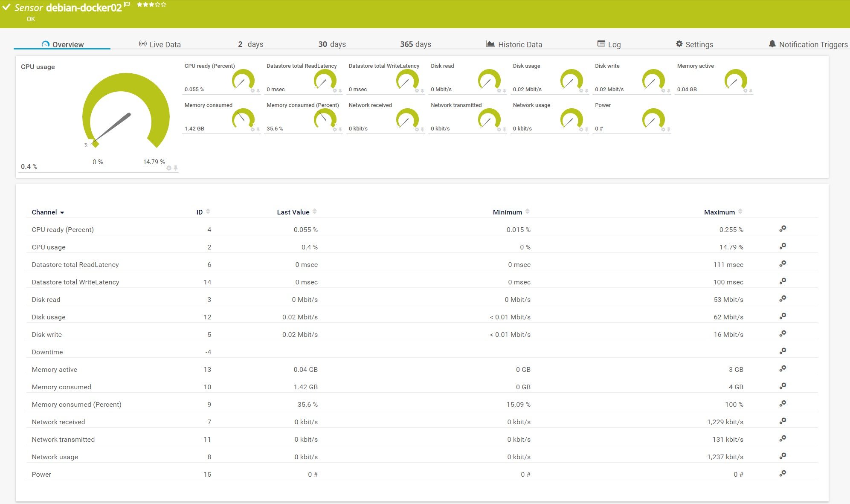Click pin icon on Network received gauge
850x504 pixels.
pyautogui.click(x=422, y=130)
